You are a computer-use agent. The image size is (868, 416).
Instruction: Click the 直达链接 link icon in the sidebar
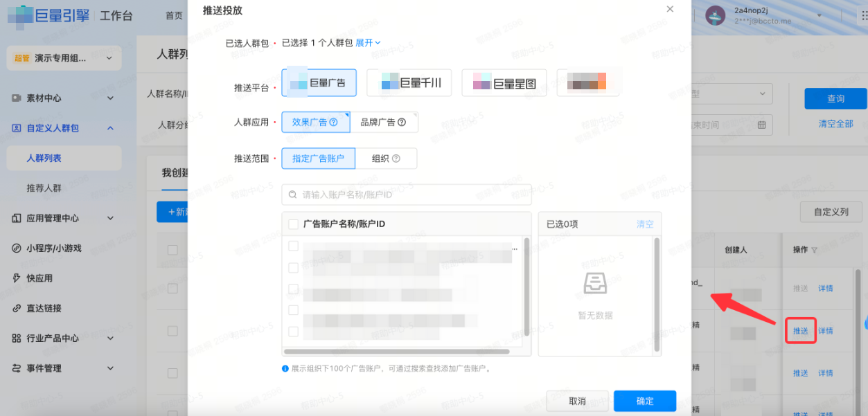pos(17,308)
